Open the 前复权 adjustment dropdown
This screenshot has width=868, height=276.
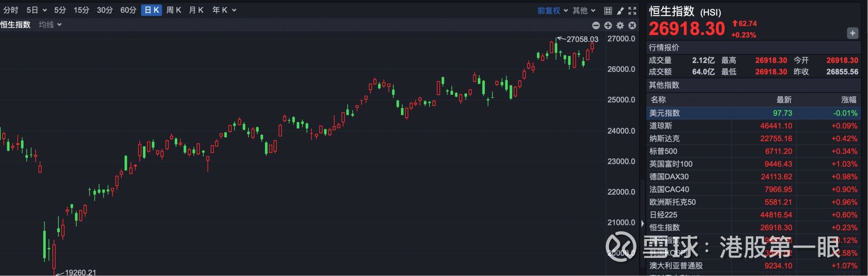(552, 10)
